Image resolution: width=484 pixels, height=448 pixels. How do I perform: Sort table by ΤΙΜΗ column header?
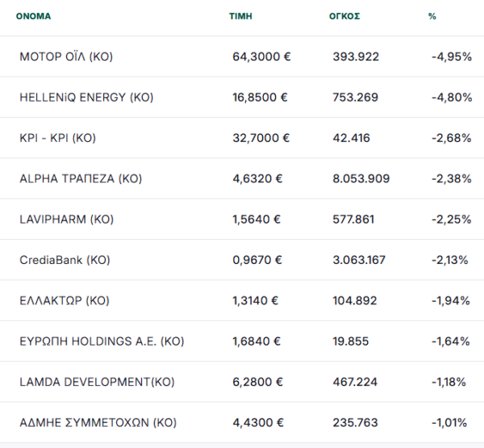pyautogui.click(x=240, y=16)
